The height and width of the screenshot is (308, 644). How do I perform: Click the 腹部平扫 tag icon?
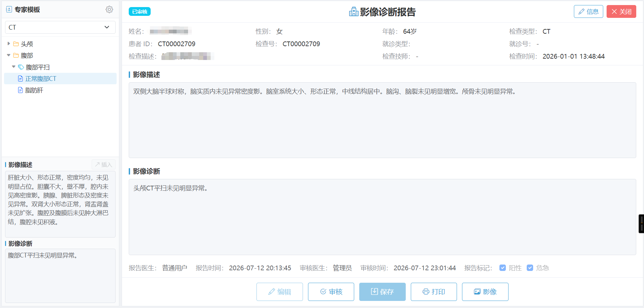[x=21, y=67]
